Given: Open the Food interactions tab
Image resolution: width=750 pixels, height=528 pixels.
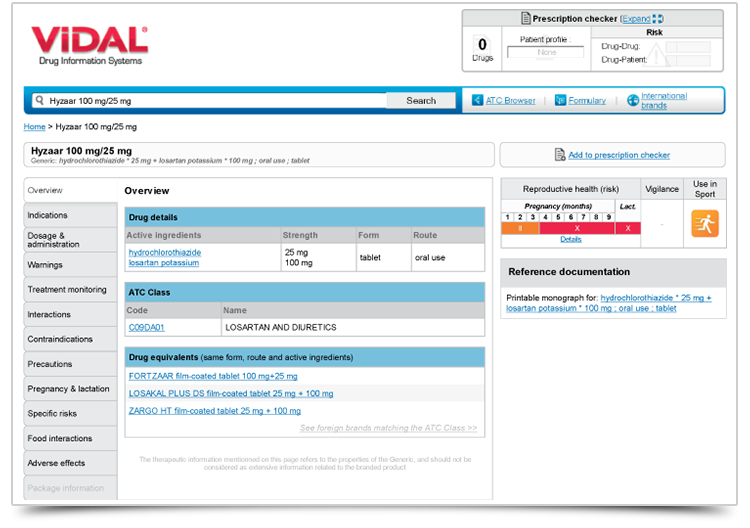Looking at the screenshot, I should click(70, 439).
